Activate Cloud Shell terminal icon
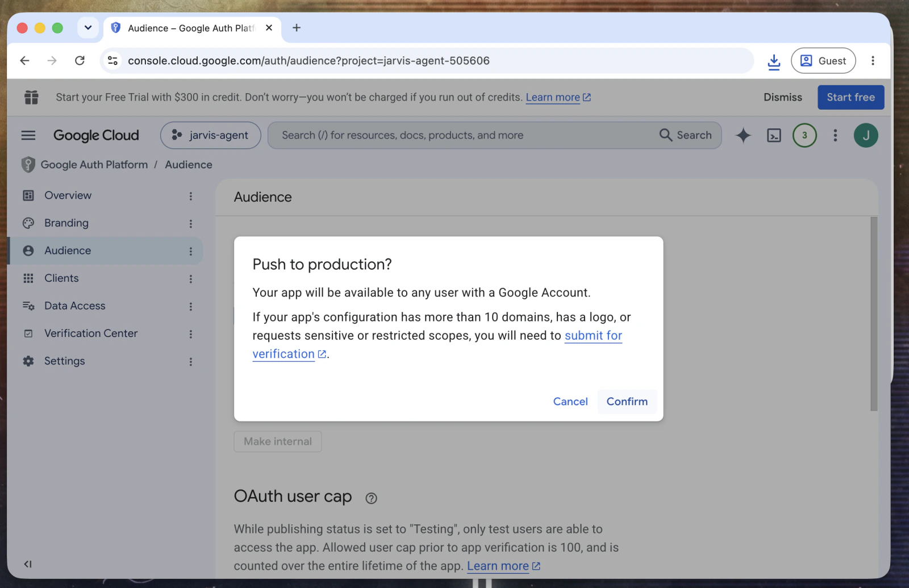 pos(774,135)
